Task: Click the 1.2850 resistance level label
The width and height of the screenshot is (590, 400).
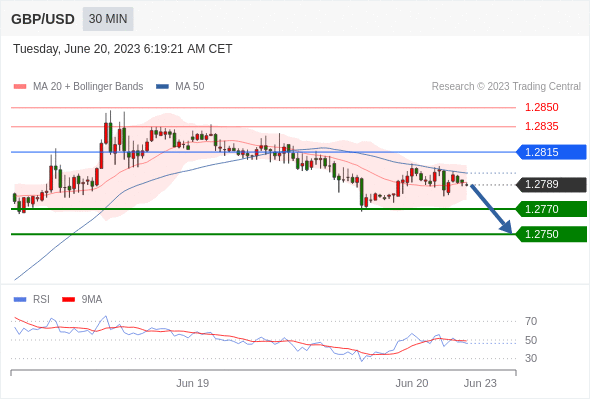Action: [541, 107]
